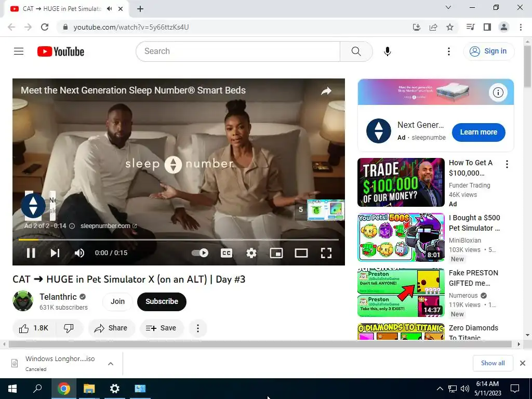The height and width of the screenshot is (399, 532).
Task: Open Fake PRESTON GIFTED me video title
Action: coord(473,278)
